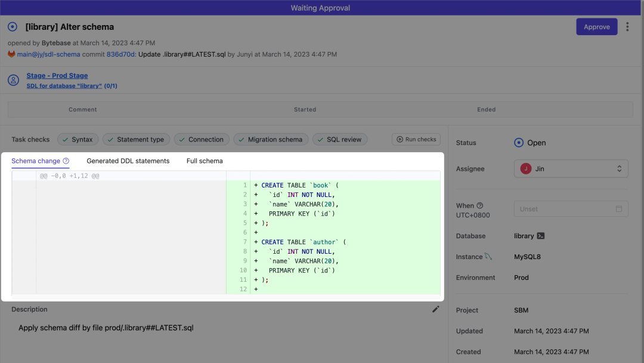The height and width of the screenshot is (363, 644).
Task: Click the description text about schema diff
Action: [106, 328]
